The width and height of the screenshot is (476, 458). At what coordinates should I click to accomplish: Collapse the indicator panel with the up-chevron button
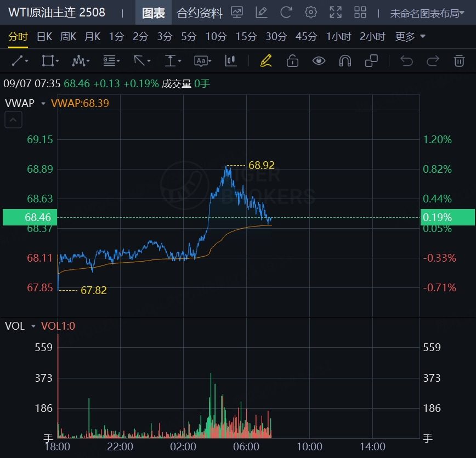[14, 119]
